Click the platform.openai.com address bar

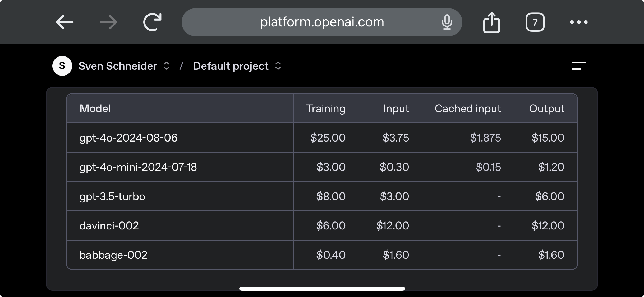pos(322,22)
